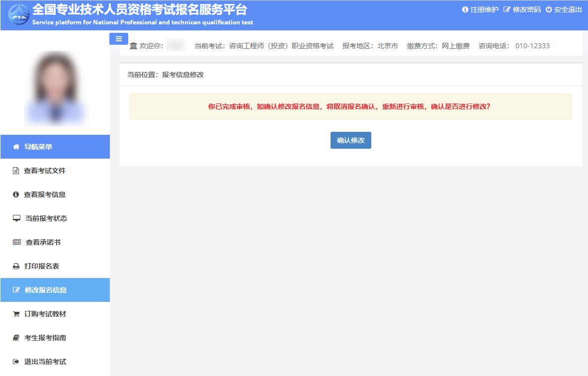The height and width of the screenshot is (376, 588).
Task: Click the candidate profile photo
Action: coord(55,88)
